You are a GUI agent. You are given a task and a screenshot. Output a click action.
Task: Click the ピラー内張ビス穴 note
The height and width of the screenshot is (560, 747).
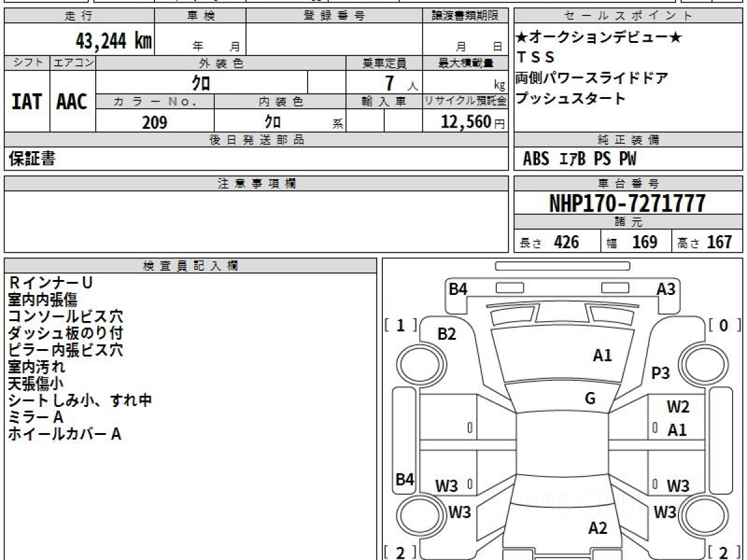(x=65, y=350)
